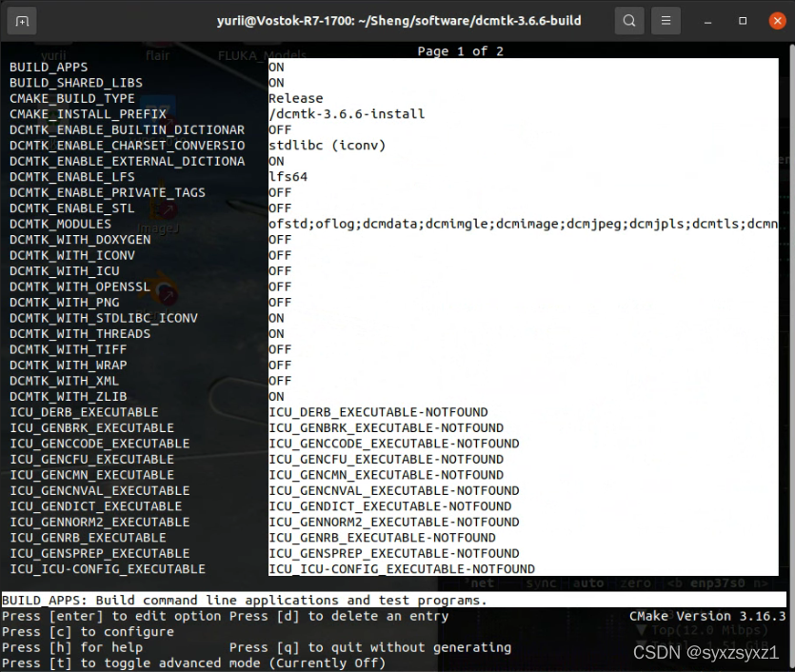The height and width of the screenshot is (672, 795).
Task: Edit the /dcmtk-3.6.6-install prefix value
Action: pyautogui.click(x=347, y=114)
